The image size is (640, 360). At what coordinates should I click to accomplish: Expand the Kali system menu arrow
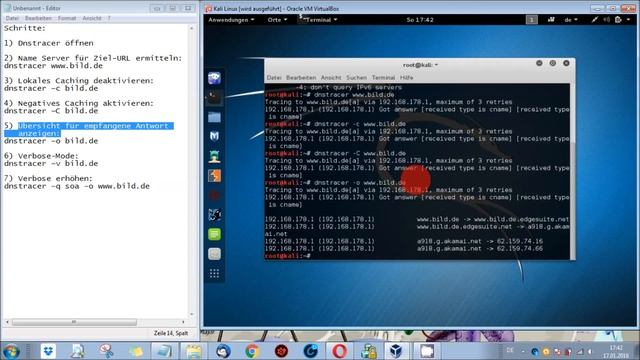[x=628, y=20]
